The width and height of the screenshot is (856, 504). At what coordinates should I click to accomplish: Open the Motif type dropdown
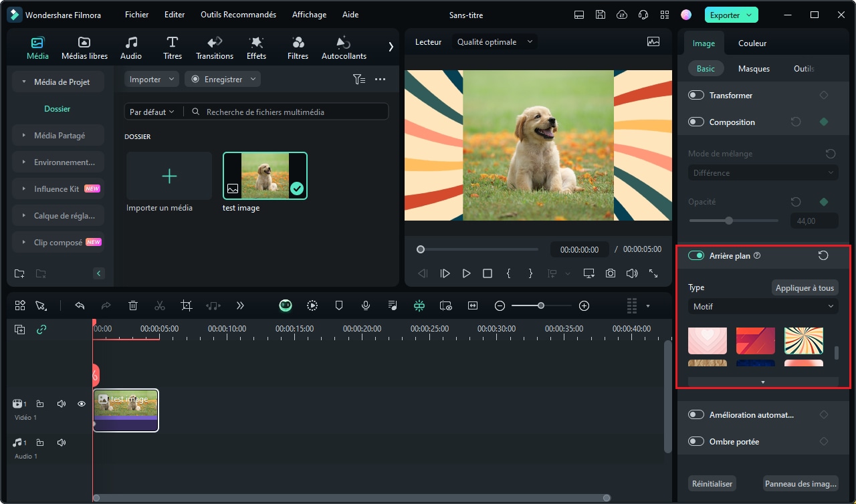[762, 306]
